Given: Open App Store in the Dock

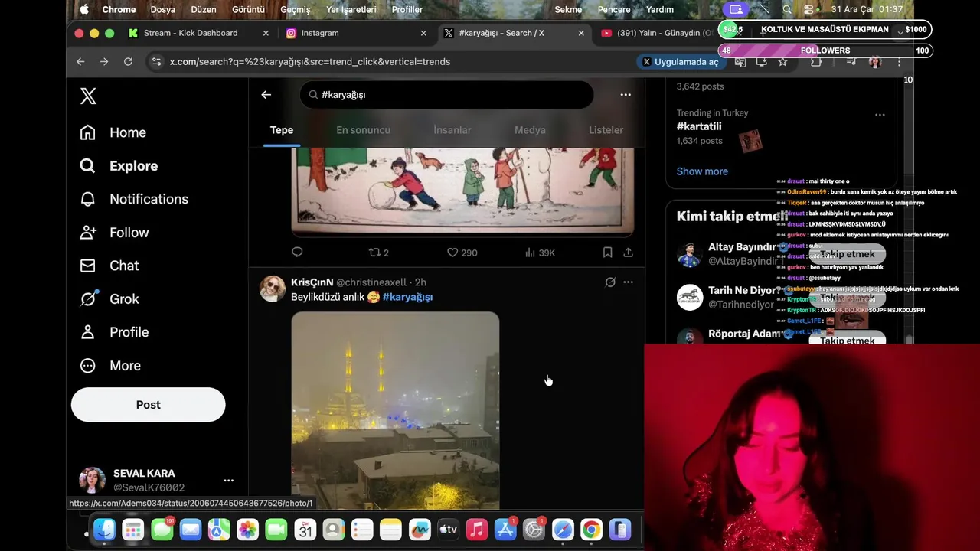Looking at the screenshot, I should pos(505,530).
